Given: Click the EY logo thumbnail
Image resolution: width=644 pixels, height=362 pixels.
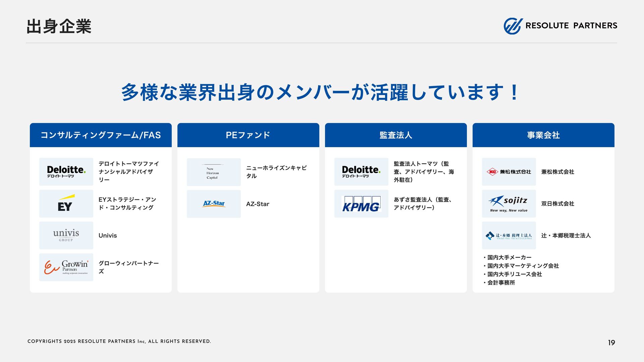Looking at the screenshot, I should [x=66, y=203].
